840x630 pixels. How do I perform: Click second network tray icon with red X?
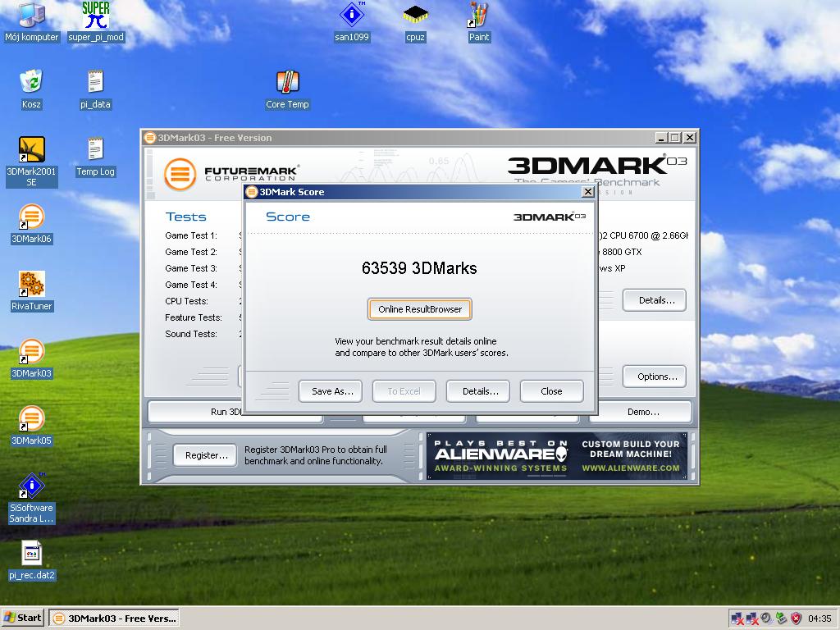[x=751, y=619]
